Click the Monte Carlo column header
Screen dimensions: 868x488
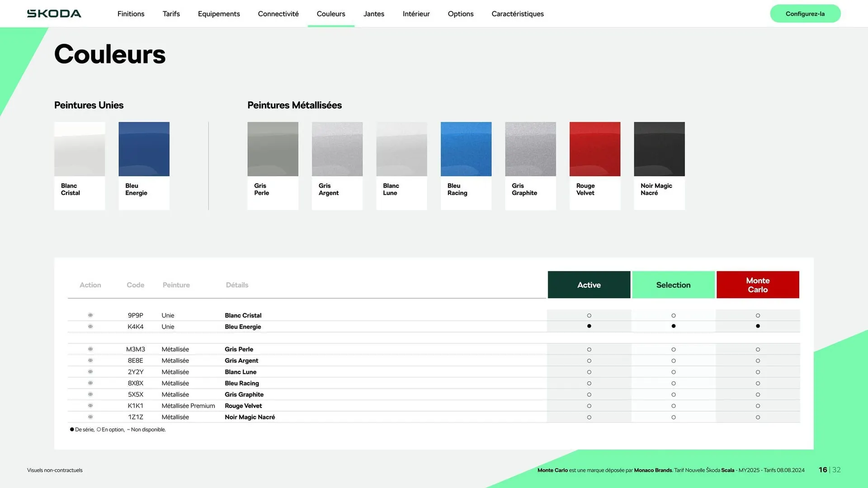tap(758, 285)
